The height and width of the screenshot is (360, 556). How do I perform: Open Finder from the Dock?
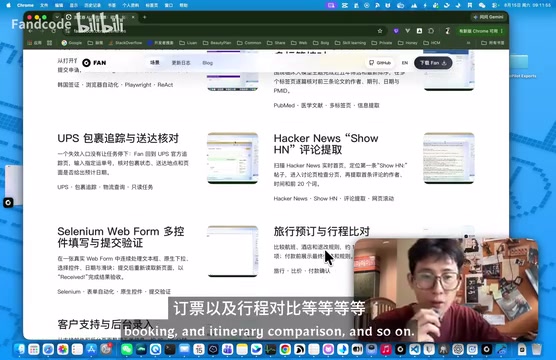pos(20,349)
